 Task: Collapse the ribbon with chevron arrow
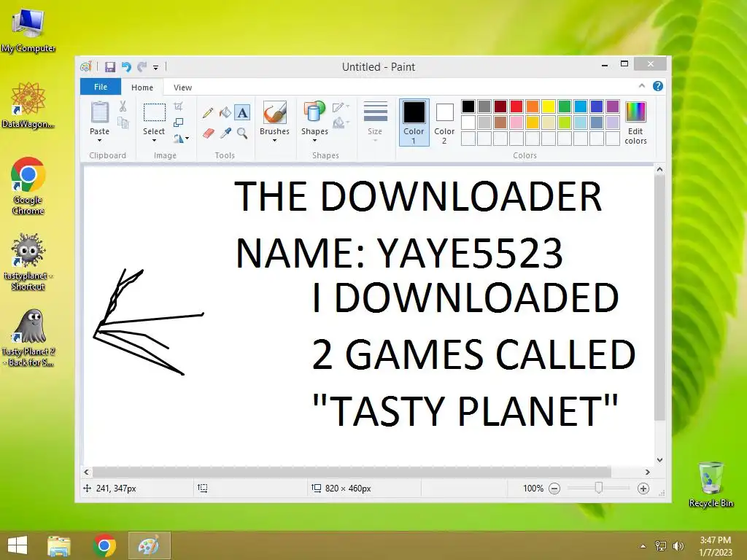pos(642,86)
